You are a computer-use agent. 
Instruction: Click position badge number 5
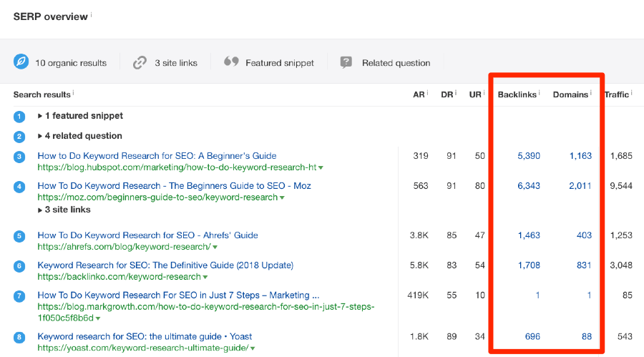coord(19,236)
